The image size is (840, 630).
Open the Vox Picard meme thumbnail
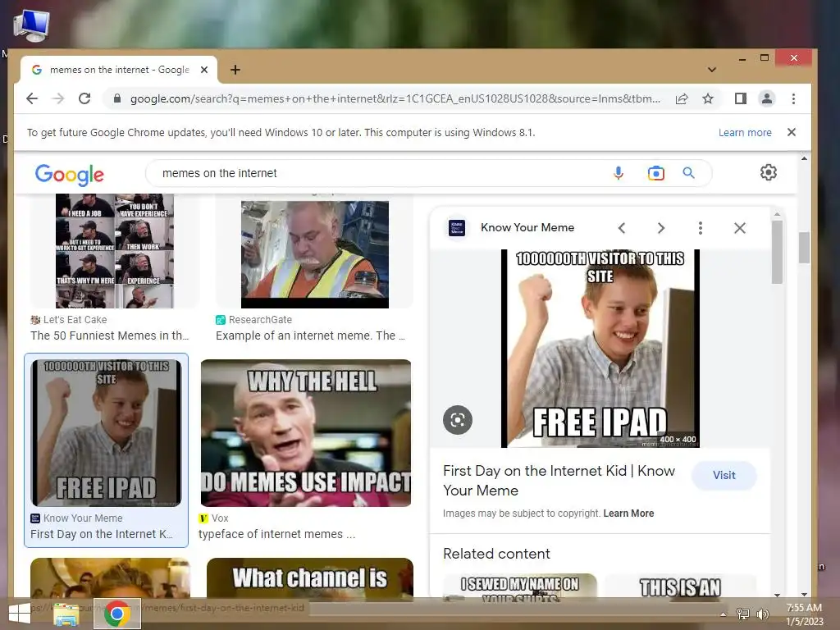click(306, 433)
